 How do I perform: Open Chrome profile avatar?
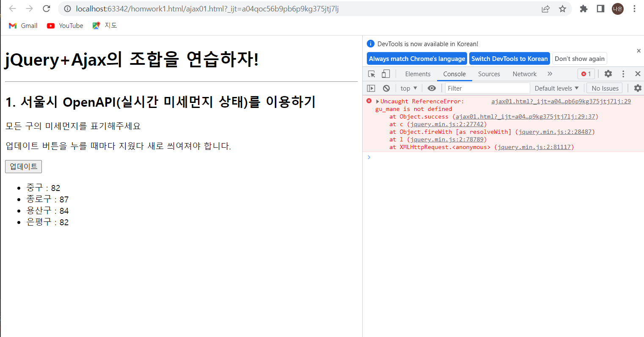pyautogui.click(x=617, y=9)
